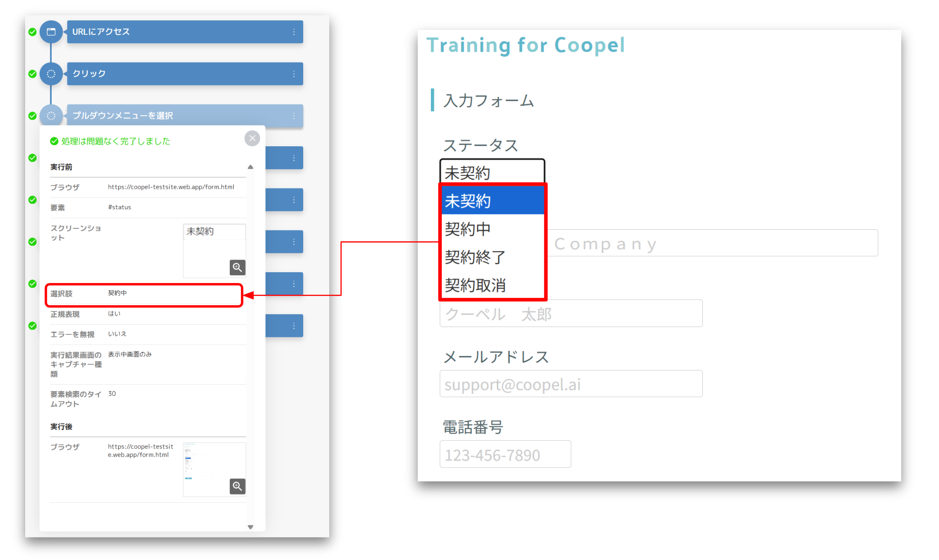Click the 入力フォーム heading
The height and width of the screenshot is (560, 939).
coord(488,100)
